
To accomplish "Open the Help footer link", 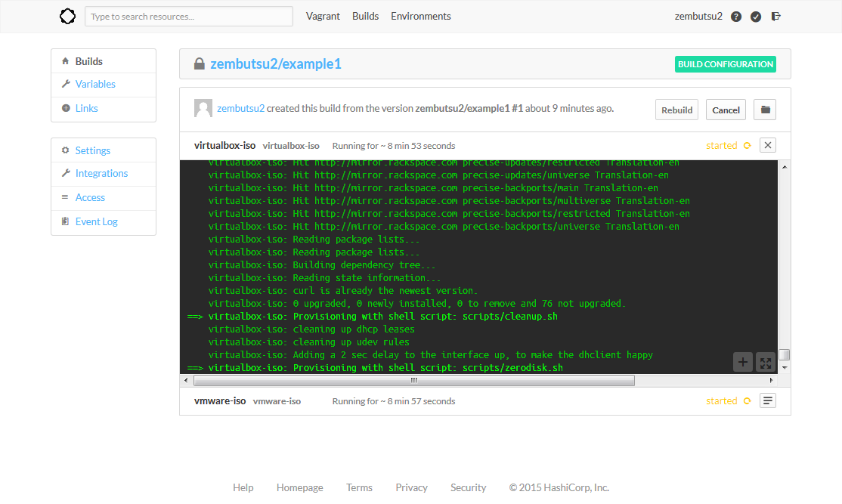I will click(243, 487).
